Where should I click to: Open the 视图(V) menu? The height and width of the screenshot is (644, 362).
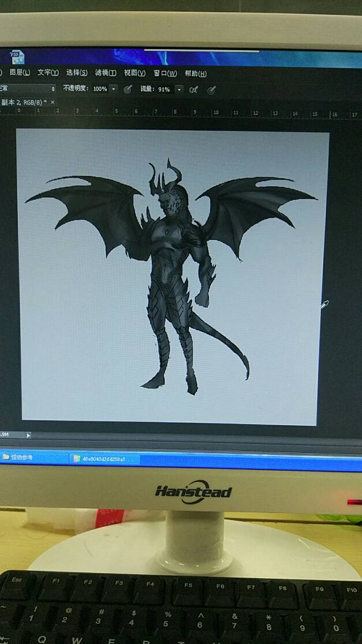[135, 73]
